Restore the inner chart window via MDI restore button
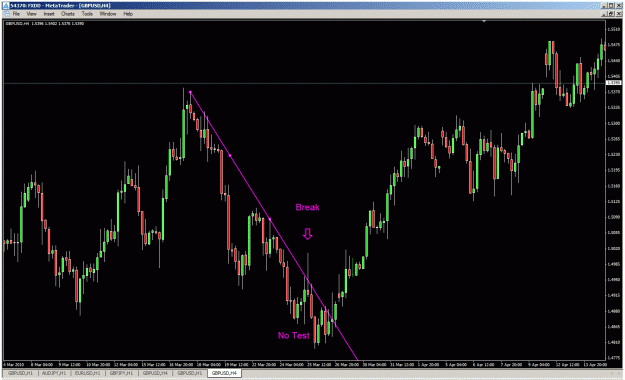 [x=612, y=14]
